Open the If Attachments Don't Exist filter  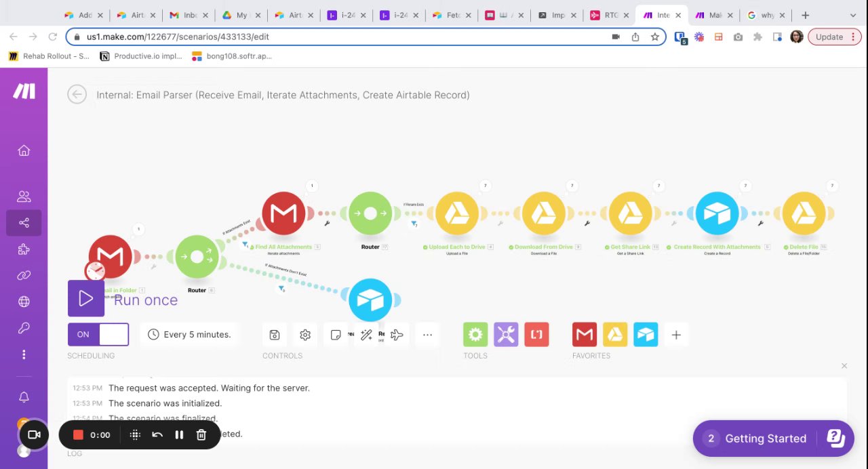pos(281,288)
